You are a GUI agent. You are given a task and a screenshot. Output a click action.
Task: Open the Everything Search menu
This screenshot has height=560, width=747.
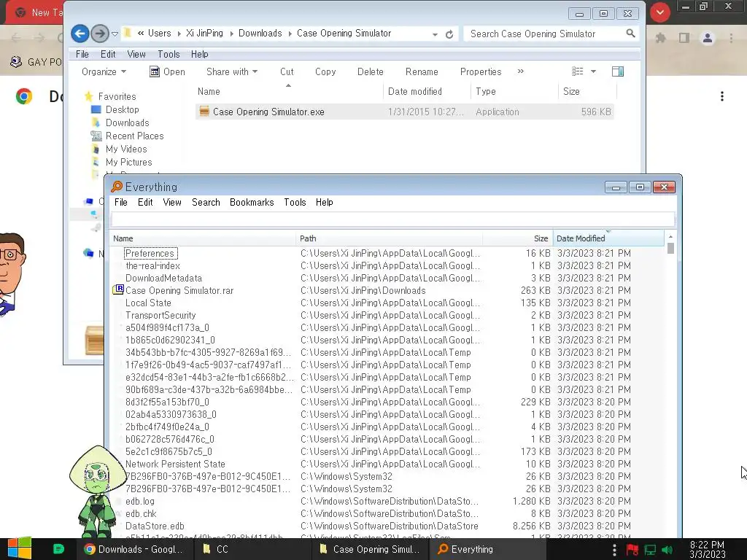pos(206,203)
